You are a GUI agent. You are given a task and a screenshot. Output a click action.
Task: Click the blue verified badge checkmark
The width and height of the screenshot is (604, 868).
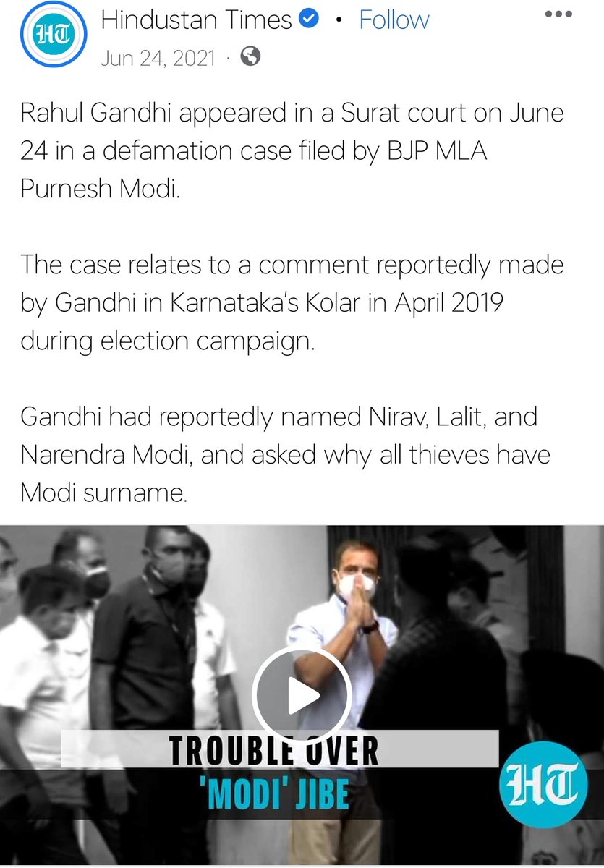pyautogui.click(x=309, y=21)
